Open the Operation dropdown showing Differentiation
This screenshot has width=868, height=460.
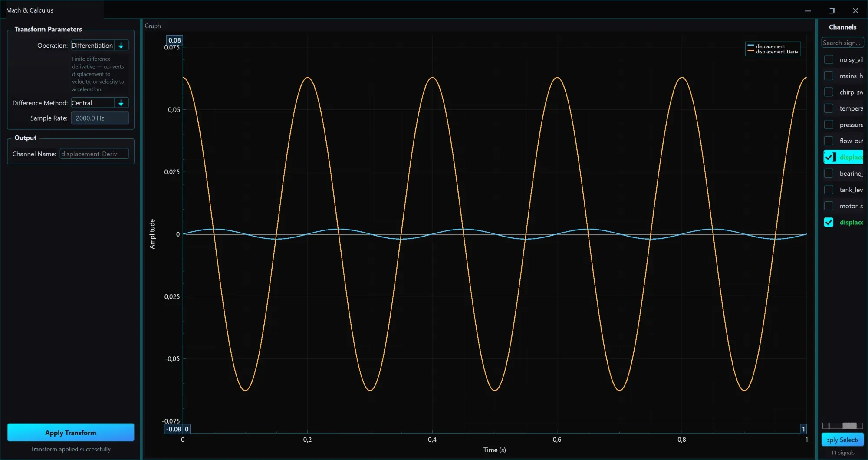pos(100,46)
